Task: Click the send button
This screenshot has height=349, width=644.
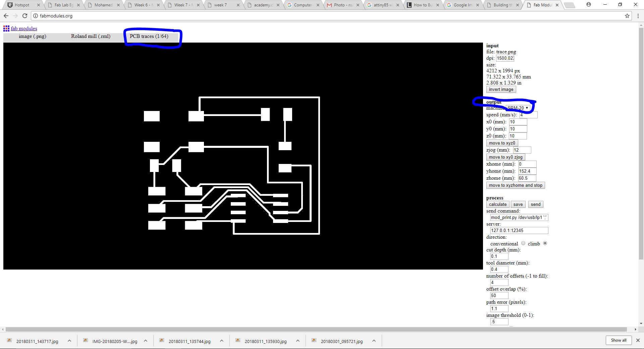Action: point(536,205)
